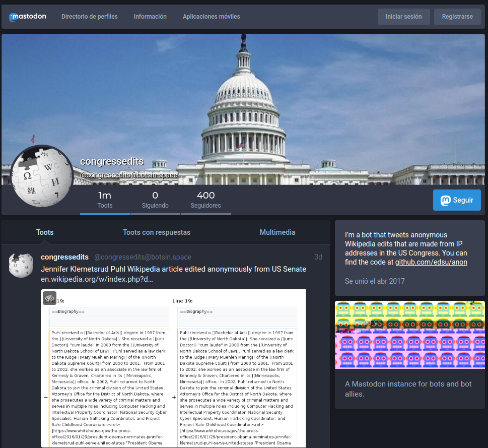Open the Información page
Screen dimensions: 488x448
coord(150,17)
